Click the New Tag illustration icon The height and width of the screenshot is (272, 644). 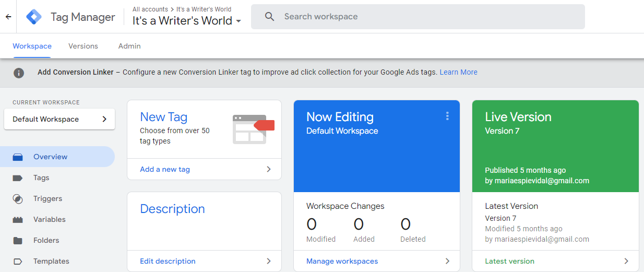point(253,129)
